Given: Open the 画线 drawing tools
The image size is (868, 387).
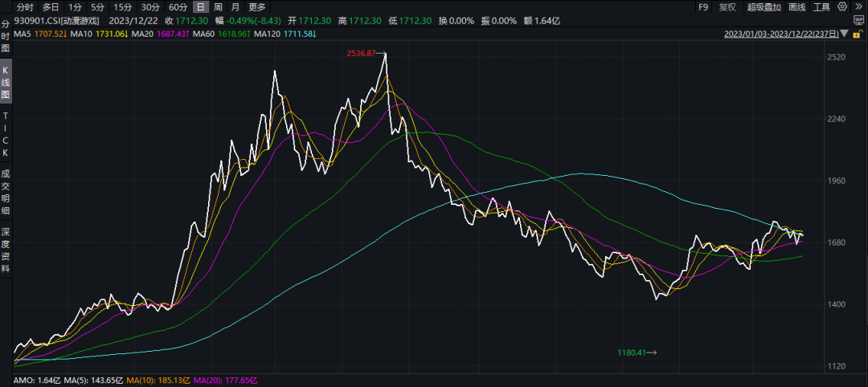Looking at the screenshot, I should (796, 7).
